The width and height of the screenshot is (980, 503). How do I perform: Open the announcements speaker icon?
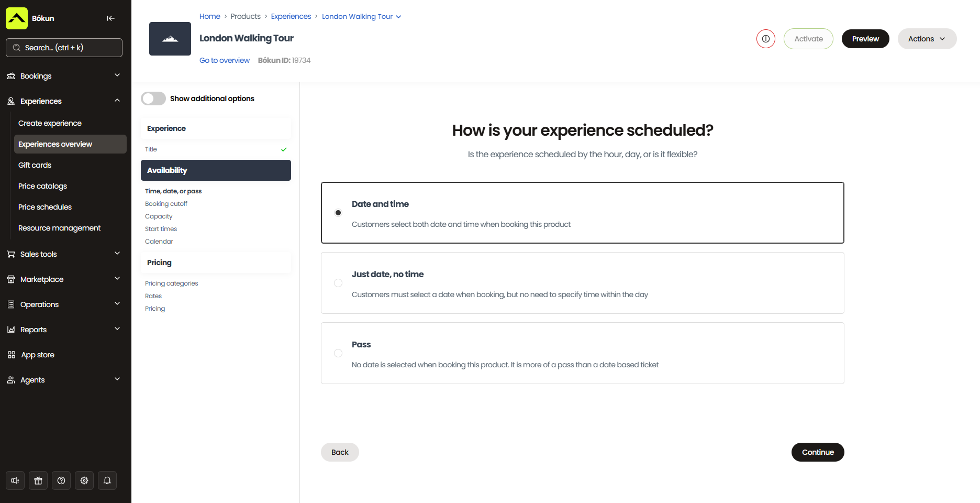click(x=14, y=480)
